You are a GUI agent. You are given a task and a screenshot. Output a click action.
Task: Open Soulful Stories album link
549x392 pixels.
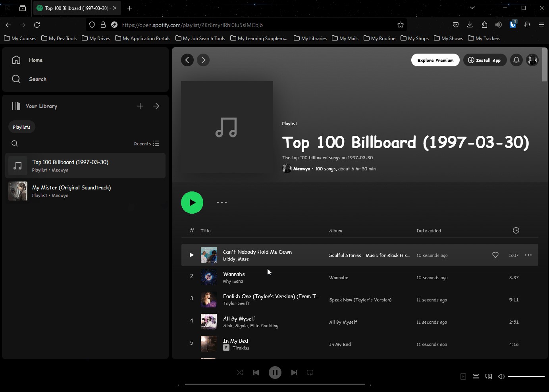[x=369, y=255]
